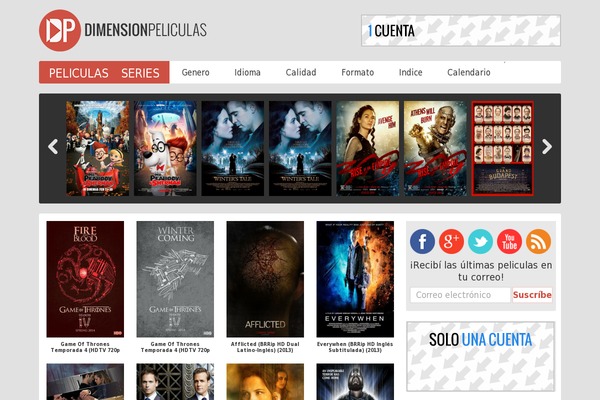600x400 pixels.
Task: Select the PELICULAS tab
Action: (78, 73)
